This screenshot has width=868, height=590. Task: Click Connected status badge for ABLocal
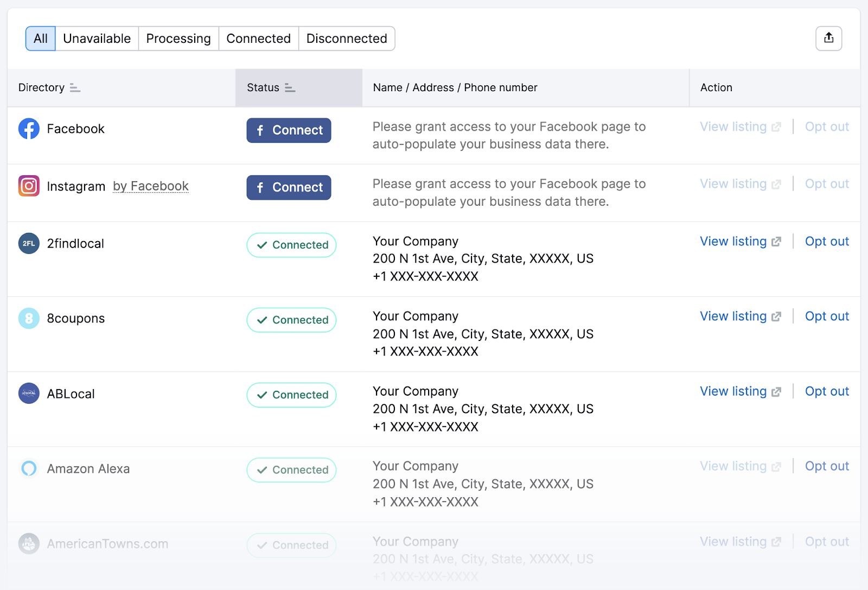291,395
